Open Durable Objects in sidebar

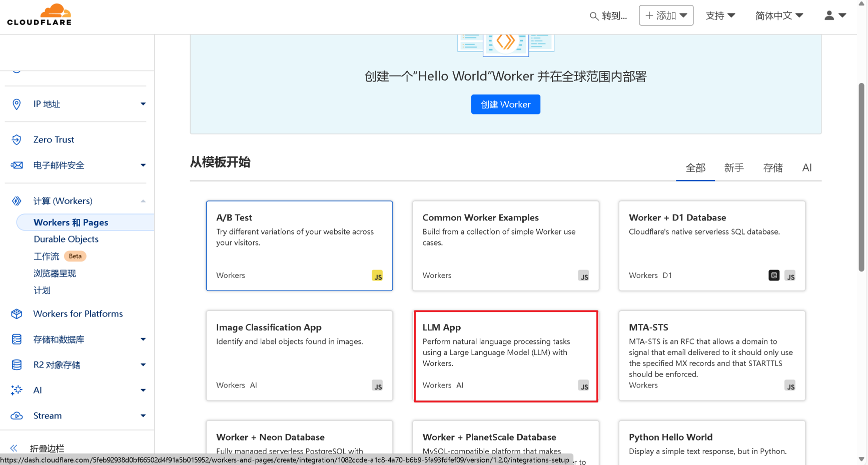click(x=66, y=239)
